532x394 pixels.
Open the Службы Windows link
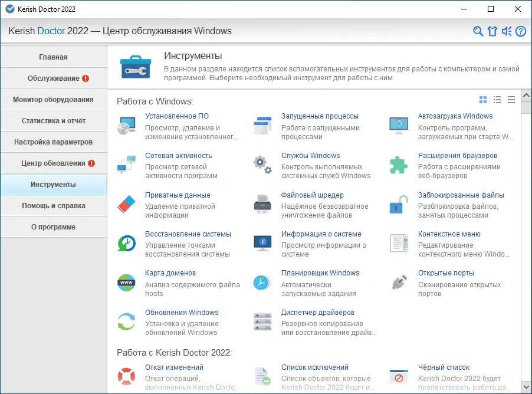coord(310,156)
